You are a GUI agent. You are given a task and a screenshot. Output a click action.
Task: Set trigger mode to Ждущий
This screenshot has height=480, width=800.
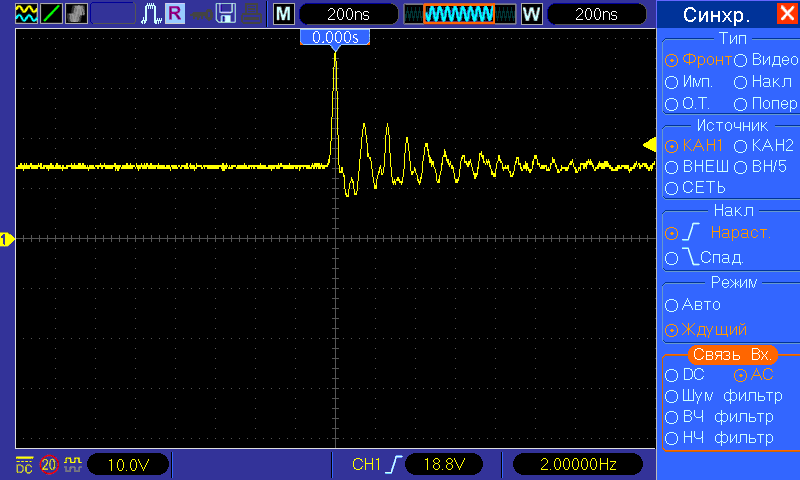tap(706, 330)
